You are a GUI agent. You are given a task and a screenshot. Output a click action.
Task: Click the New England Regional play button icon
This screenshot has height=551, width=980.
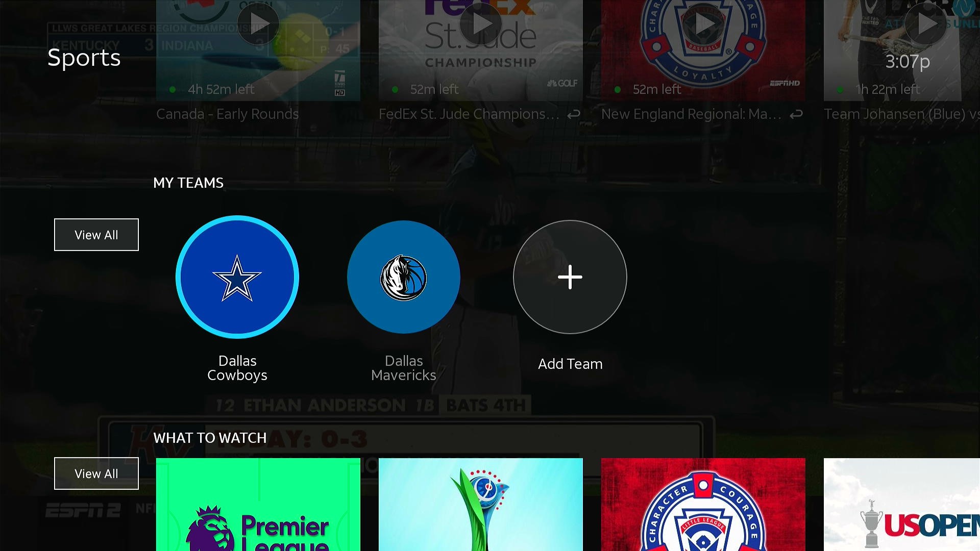(x=703, y=22)
